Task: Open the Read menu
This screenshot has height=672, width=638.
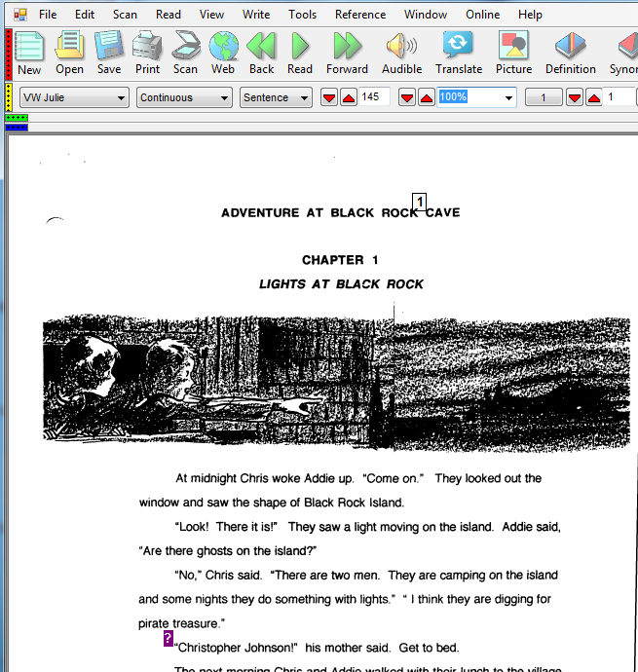Action: click(169, 15)
